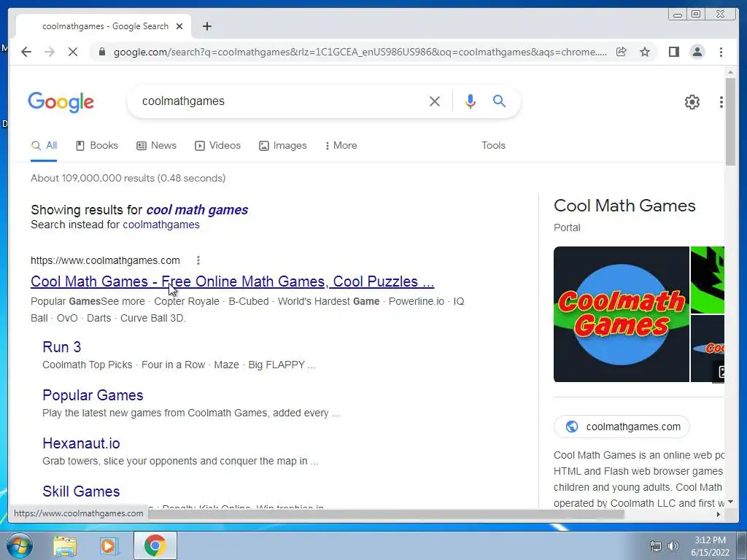Open a new tab with plus button
Image resolution: width=747 pixels, height=560 pixels.
[x=206, y=26]
